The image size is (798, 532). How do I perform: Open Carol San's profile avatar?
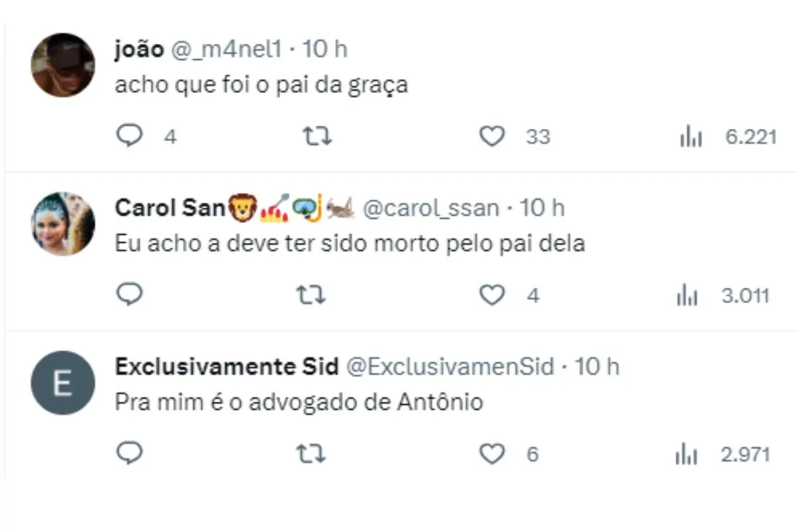click(x=63, y=223)
